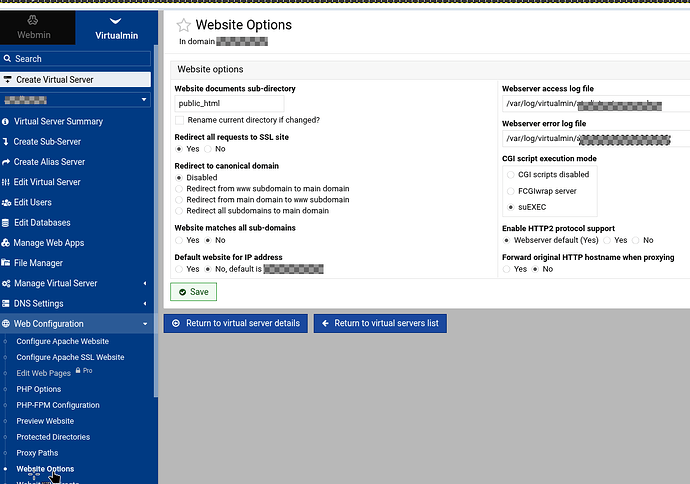Click the Edit Users people icon
This screenshot has height=484, width=690.
(x=6, y=202)
